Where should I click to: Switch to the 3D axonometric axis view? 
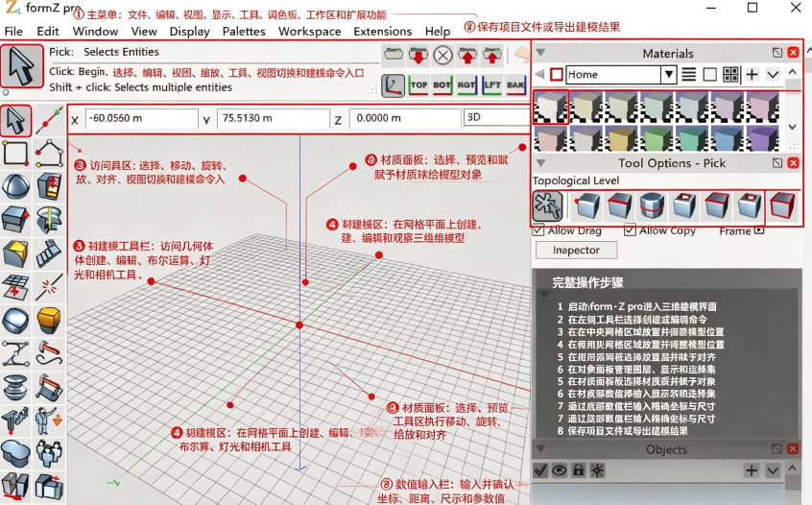point(394,85)
